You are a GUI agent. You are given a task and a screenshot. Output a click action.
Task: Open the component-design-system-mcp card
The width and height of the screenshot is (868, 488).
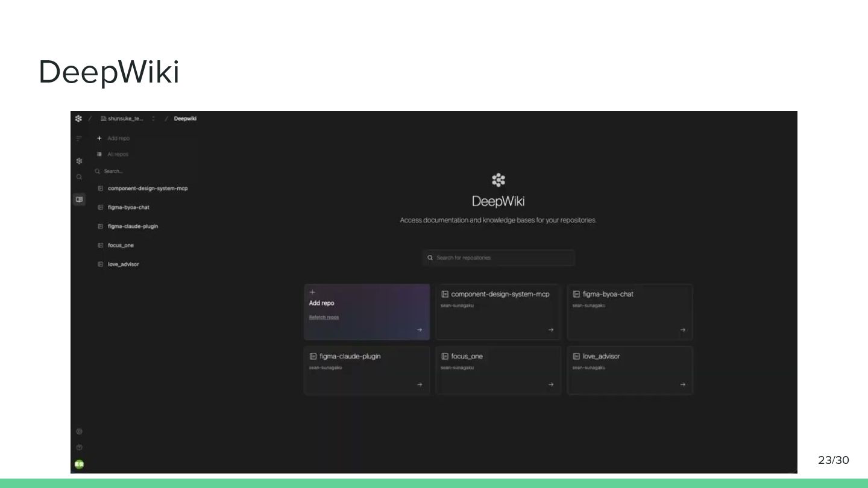click(498, 312)
